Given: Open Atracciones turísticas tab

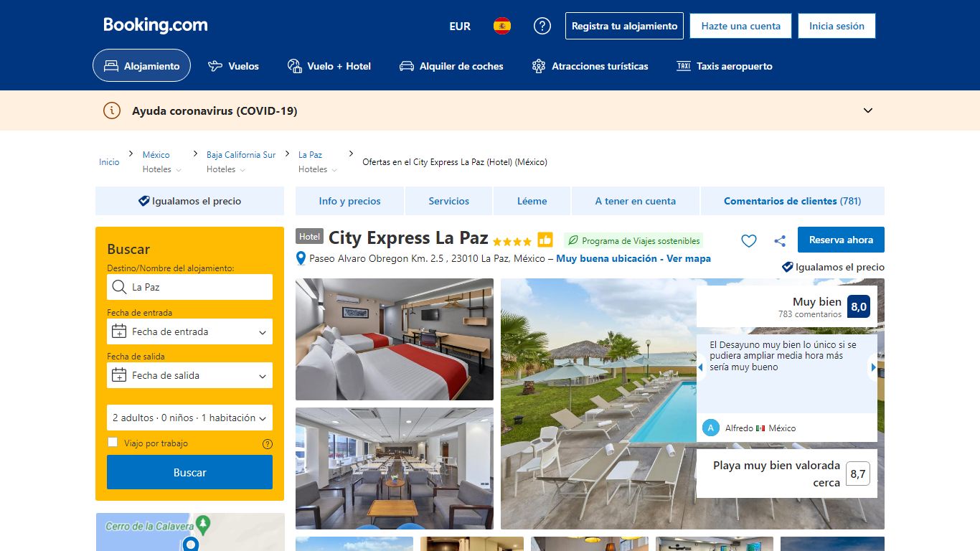Looking at the screenshot, I should point(590,66).
